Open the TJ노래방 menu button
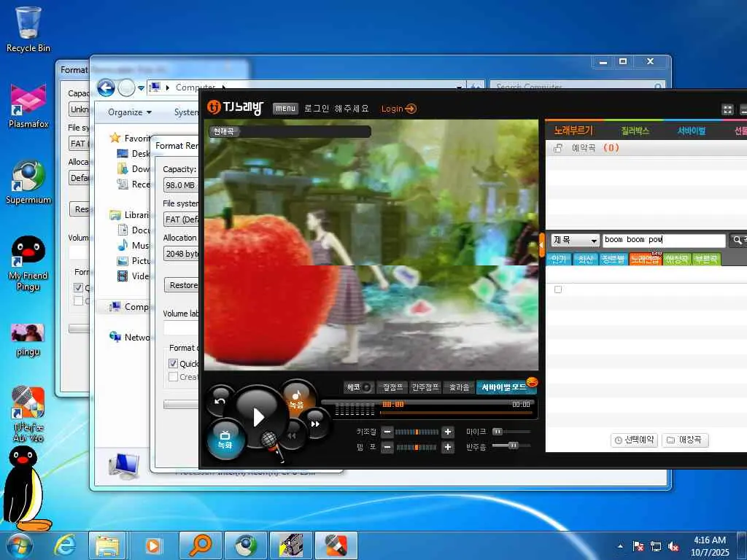The height and width of the screenshot is (560, 747). point(285,109)
